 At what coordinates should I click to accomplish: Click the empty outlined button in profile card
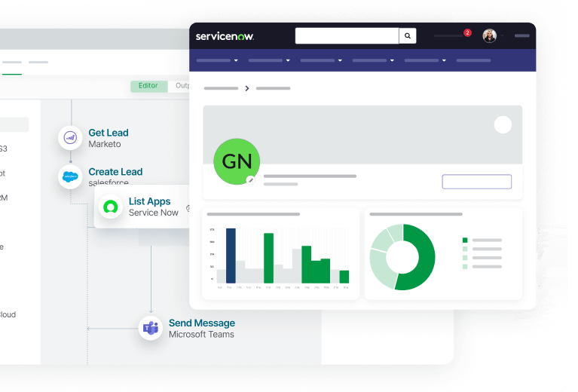[476, 182]
